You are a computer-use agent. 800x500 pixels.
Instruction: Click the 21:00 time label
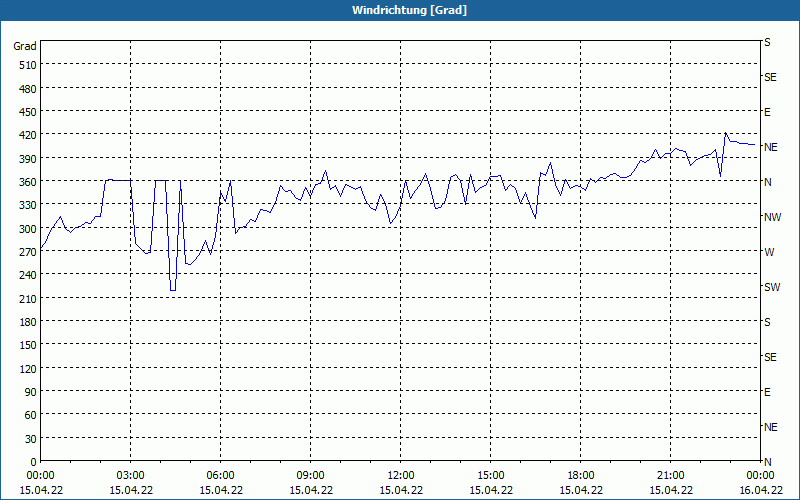click(670, 476)
